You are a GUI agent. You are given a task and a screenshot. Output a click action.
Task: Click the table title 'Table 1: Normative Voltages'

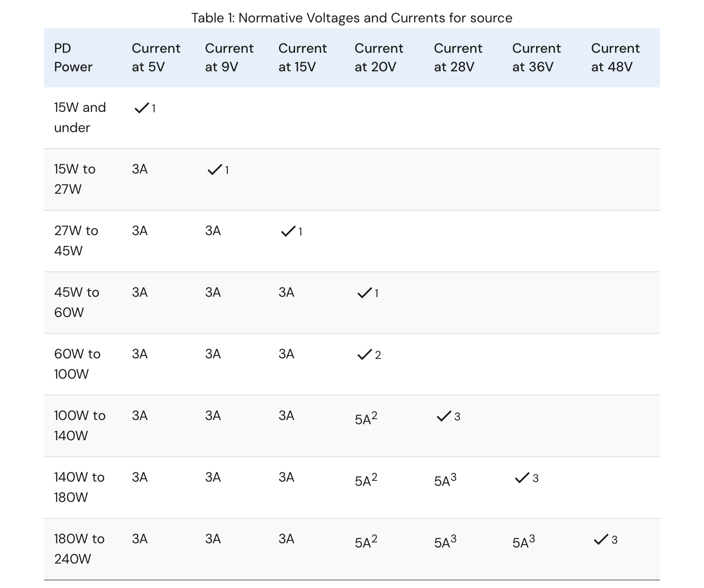(352, 18)
